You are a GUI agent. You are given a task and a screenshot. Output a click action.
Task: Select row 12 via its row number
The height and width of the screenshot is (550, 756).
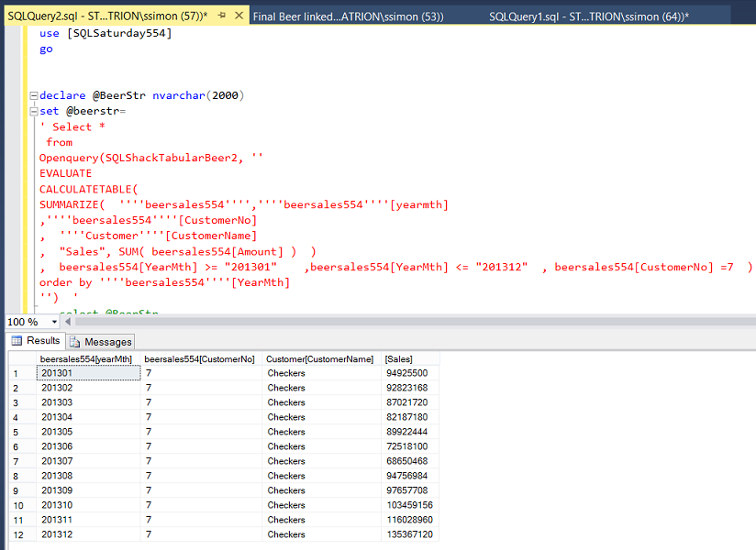point(17,534)
